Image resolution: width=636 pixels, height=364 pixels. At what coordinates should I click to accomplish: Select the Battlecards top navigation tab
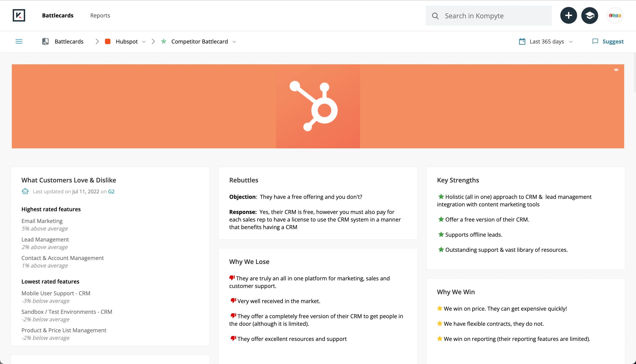pos(58,16)
